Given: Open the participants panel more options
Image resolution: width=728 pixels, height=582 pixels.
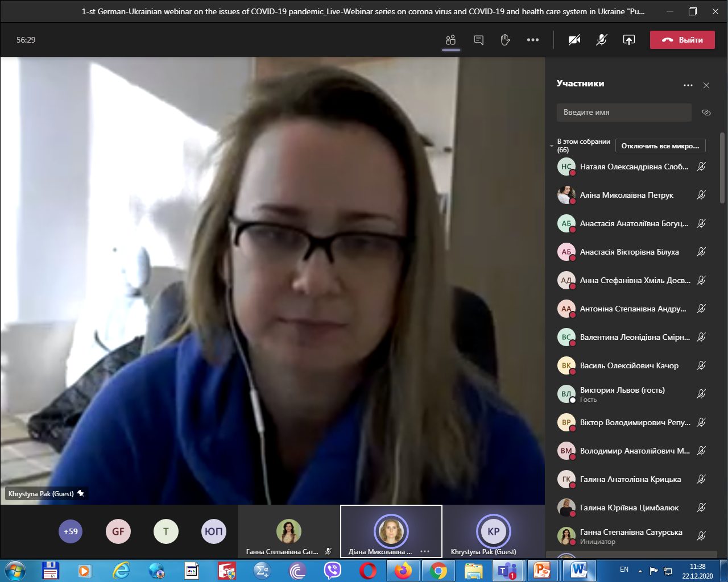Looking at the screenshot, I should pyautogui.click(x=688, y=85).
